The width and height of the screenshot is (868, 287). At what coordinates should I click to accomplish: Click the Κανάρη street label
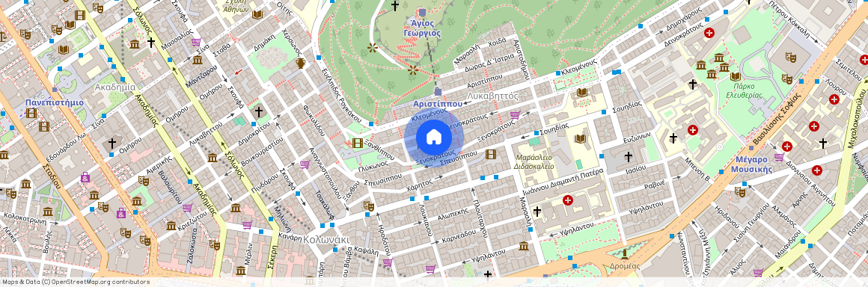pos(290,237)
